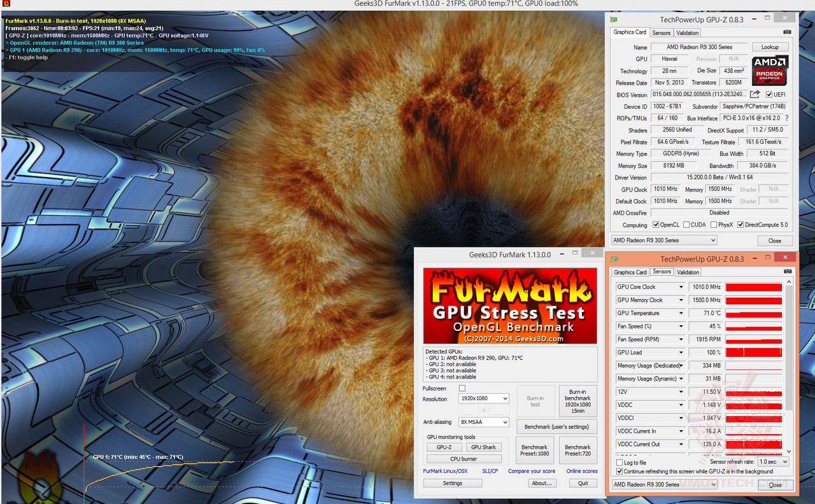Toggle the OpenCL checkbox

click(656, 225)
